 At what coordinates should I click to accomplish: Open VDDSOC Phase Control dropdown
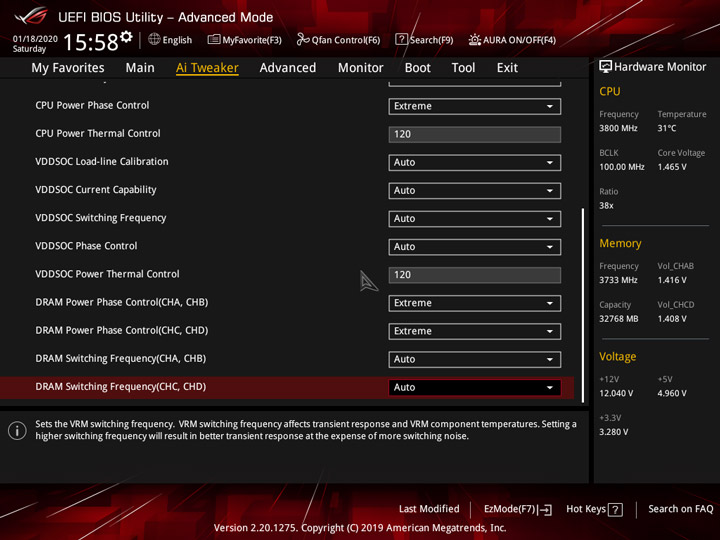(x=474, y=247)
